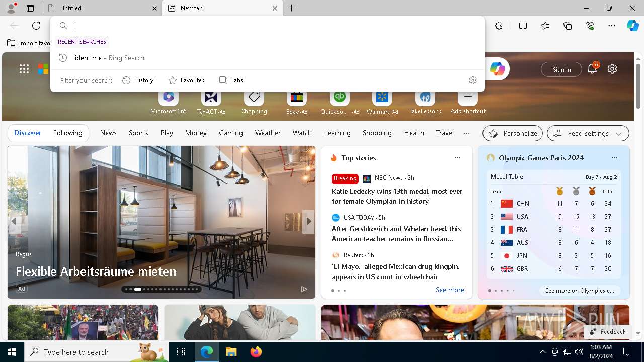Open the Extensions puzzle icon

tap(499, 26)
